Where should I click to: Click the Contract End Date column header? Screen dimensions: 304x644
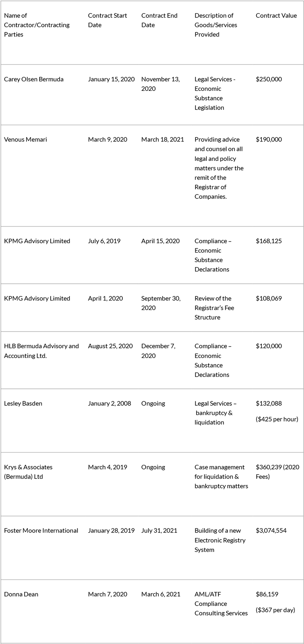159,20
